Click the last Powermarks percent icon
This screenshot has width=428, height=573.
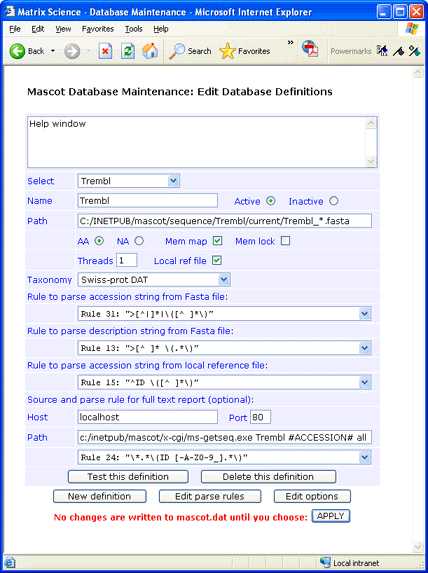[414, 50]
